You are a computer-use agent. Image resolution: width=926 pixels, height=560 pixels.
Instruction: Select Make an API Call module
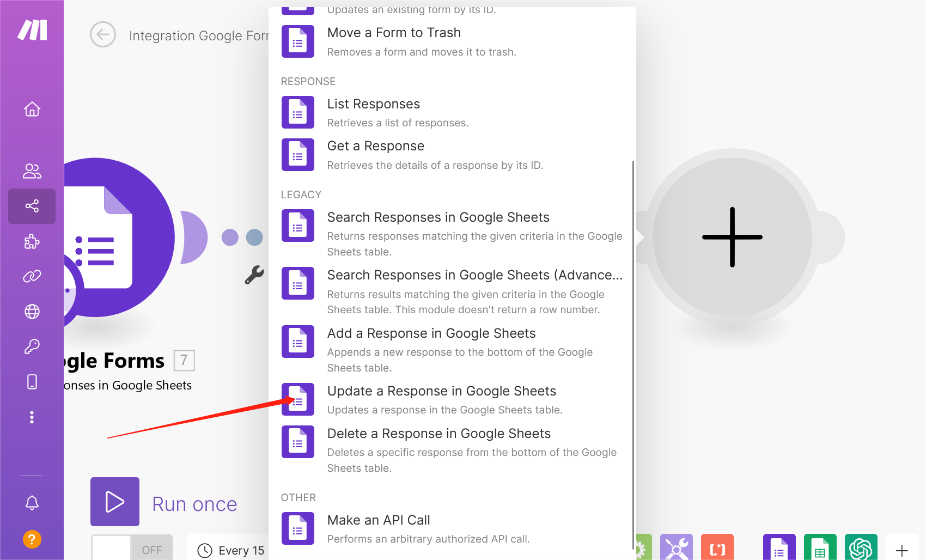click(x=452, y=528)
